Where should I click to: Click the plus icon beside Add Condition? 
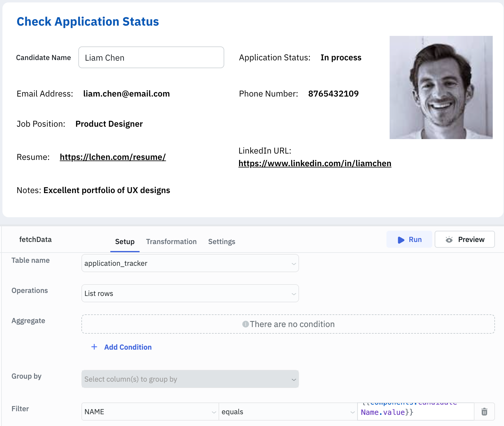(94, 347)
